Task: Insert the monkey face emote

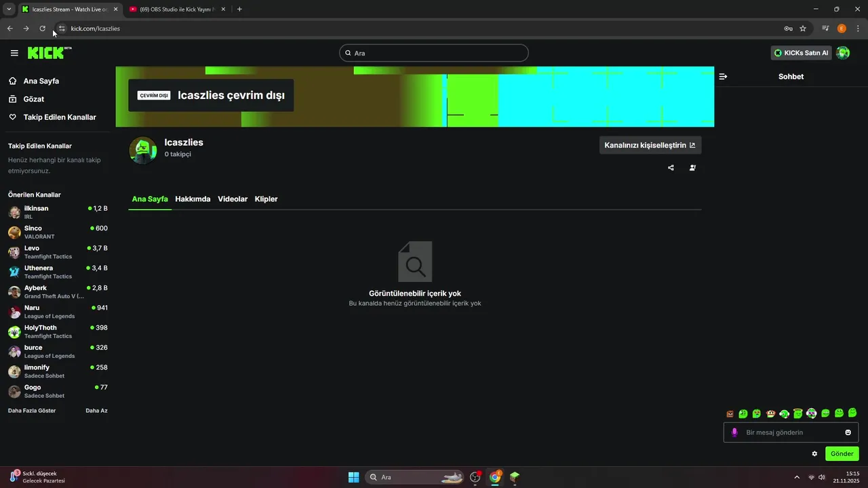Action: pos(770,413)
